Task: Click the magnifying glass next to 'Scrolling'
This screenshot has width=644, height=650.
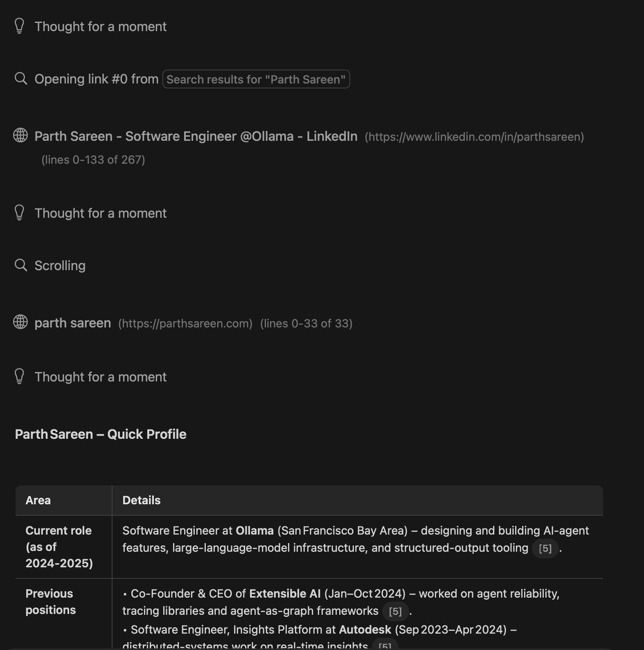Action: (21, 265)
